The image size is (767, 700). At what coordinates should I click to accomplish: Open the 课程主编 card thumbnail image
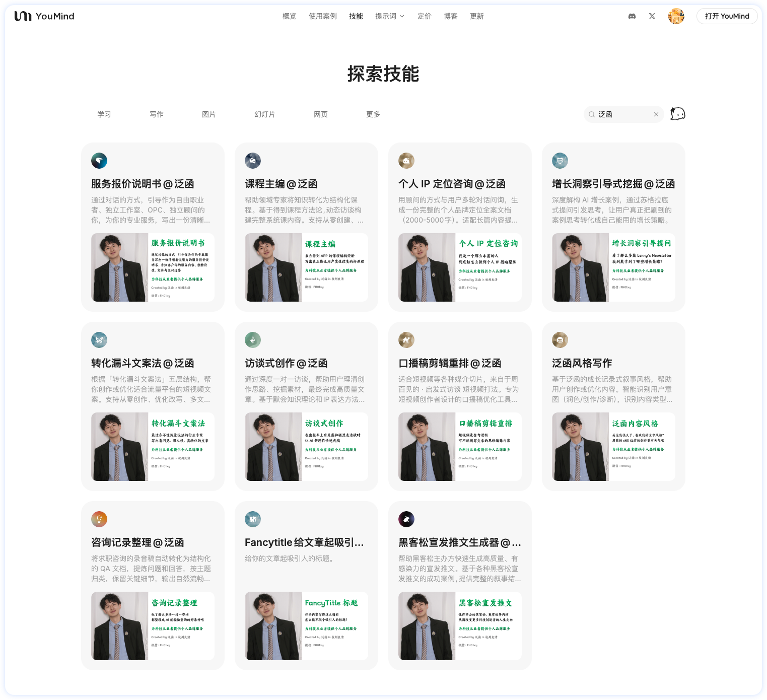(306, 267)
